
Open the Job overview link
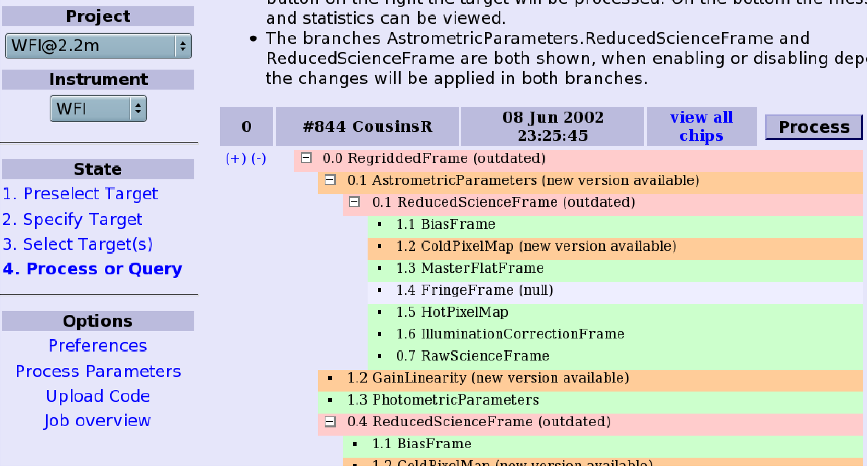(x=97, y=421)
